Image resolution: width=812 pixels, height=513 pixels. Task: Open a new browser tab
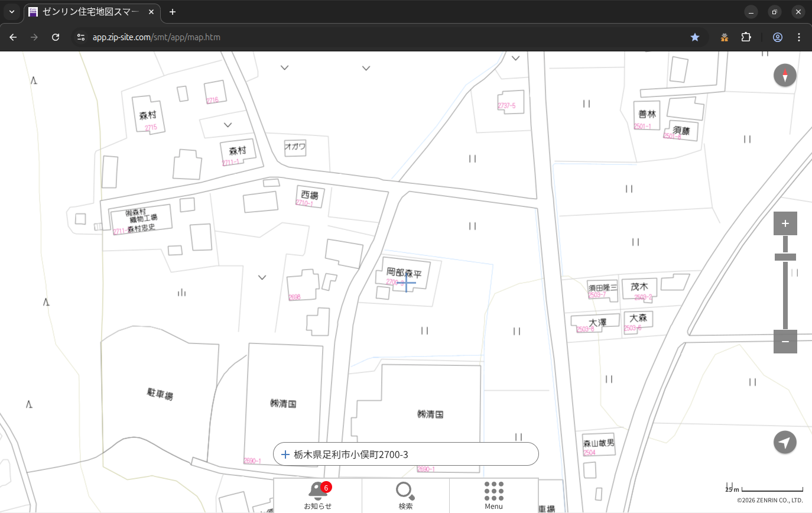coord(173,12)
